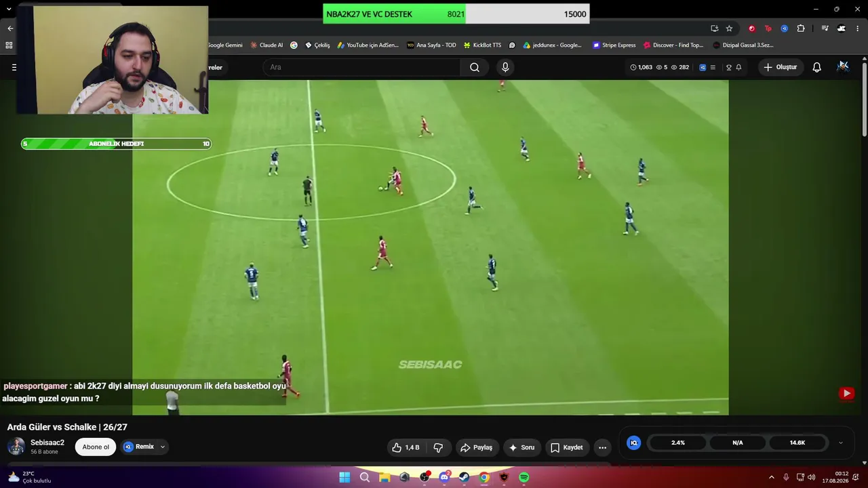Open the volume control in system tray
This screenshot has height=488, width=868.
tap(812, 477)
